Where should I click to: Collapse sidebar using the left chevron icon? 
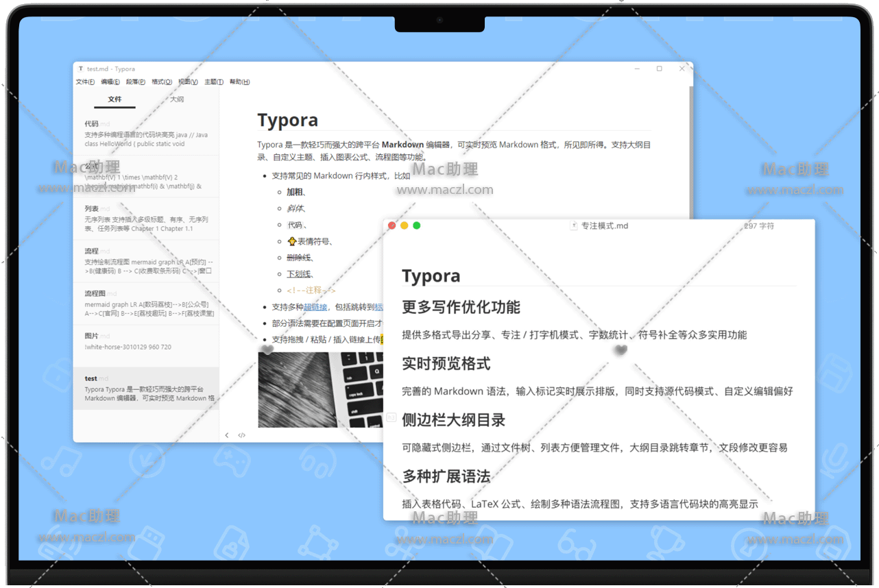(227, 435)
